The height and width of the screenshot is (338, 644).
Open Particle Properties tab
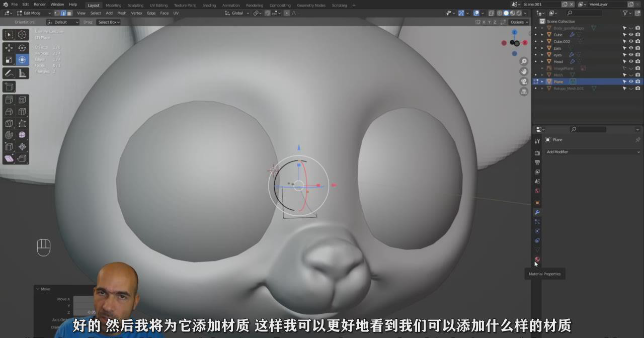point(537,222)
